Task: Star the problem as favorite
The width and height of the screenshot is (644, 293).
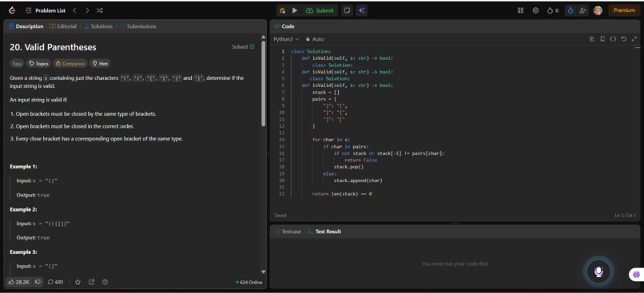Action: pos(78,282)
